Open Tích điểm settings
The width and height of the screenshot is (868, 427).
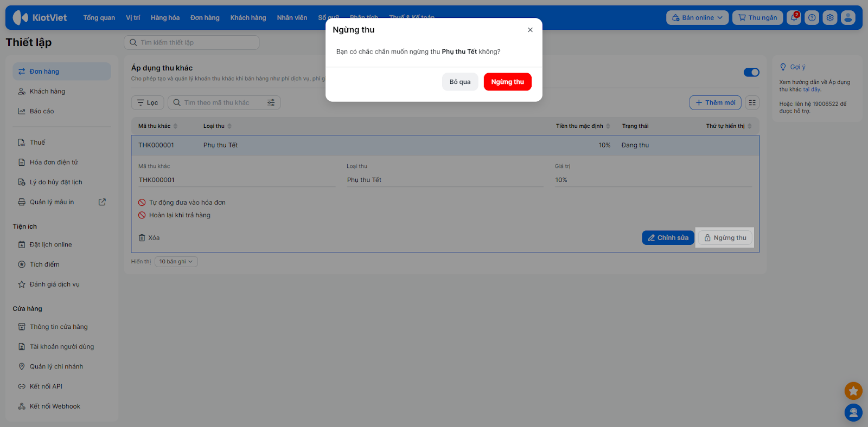[62, 264]
